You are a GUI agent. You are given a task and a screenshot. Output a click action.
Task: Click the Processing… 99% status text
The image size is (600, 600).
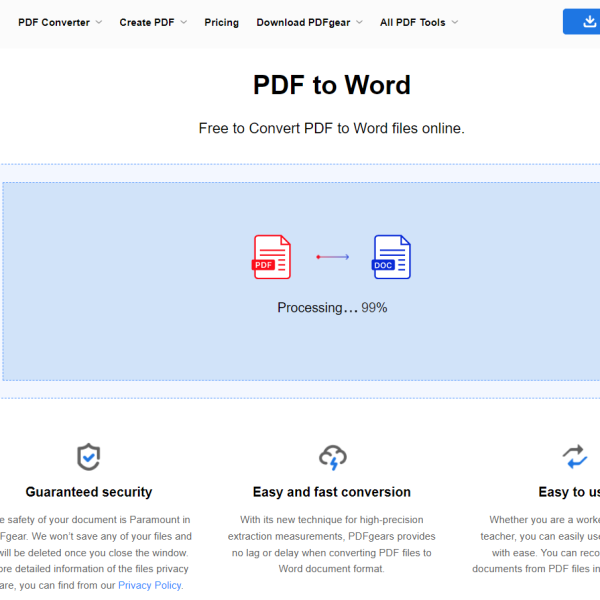(332, 308)
